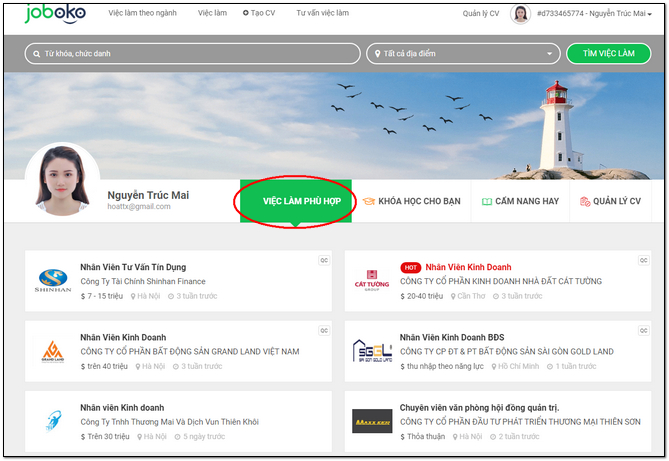Click the Joboko logo
The width and height of the screenshot is (669, 461).
coord(56,14)
